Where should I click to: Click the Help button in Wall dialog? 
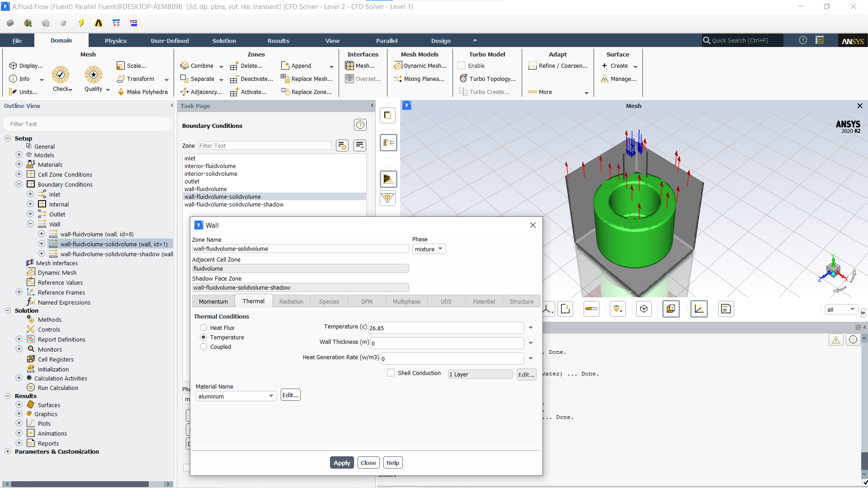click(393, 463)
